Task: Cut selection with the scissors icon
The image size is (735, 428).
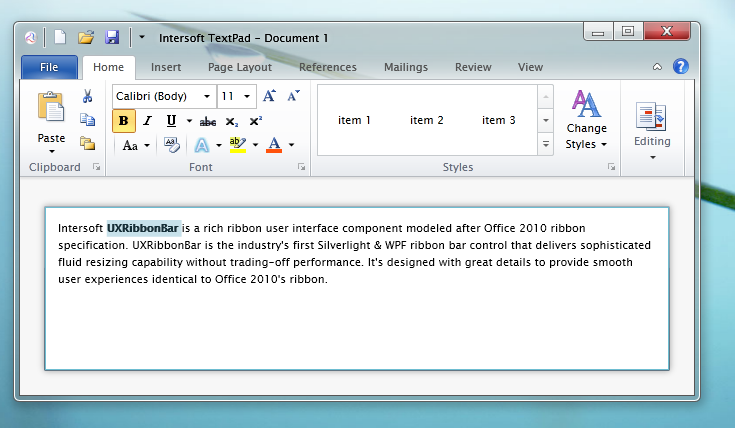Action: 87,96
